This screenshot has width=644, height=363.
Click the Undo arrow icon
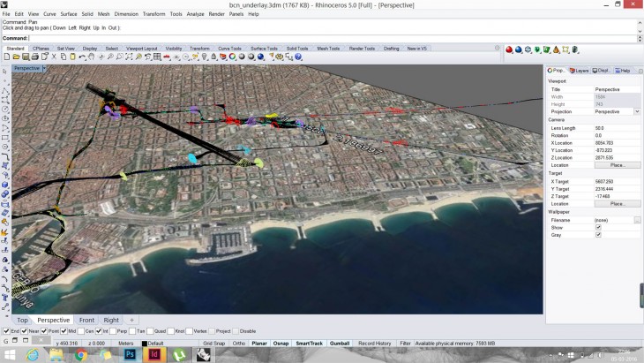pyautogui.click(x=81, y=57)
